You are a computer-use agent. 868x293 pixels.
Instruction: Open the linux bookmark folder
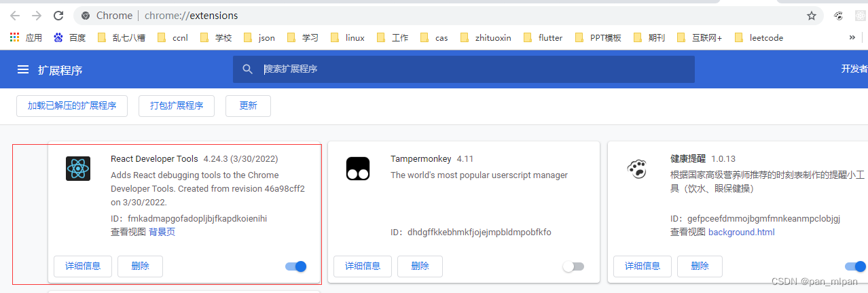pos(348,37)
